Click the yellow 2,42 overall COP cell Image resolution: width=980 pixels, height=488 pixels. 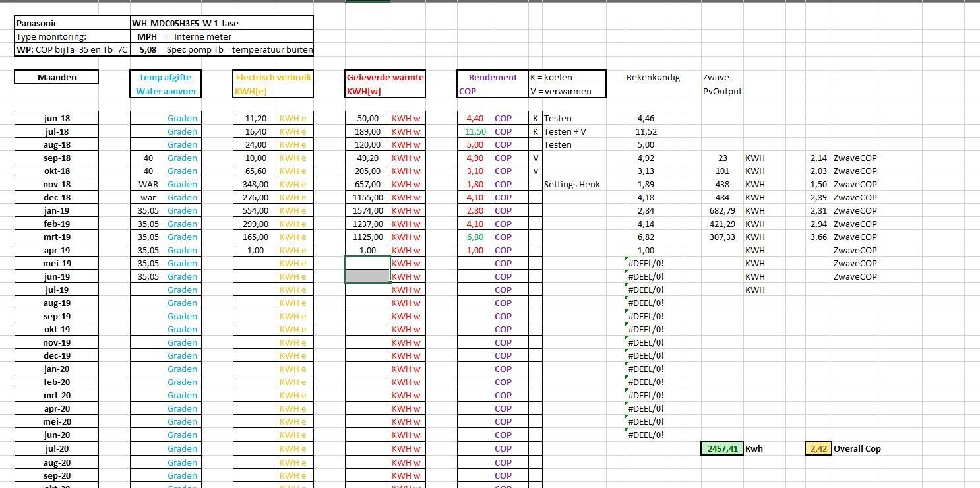coord(818,448)
